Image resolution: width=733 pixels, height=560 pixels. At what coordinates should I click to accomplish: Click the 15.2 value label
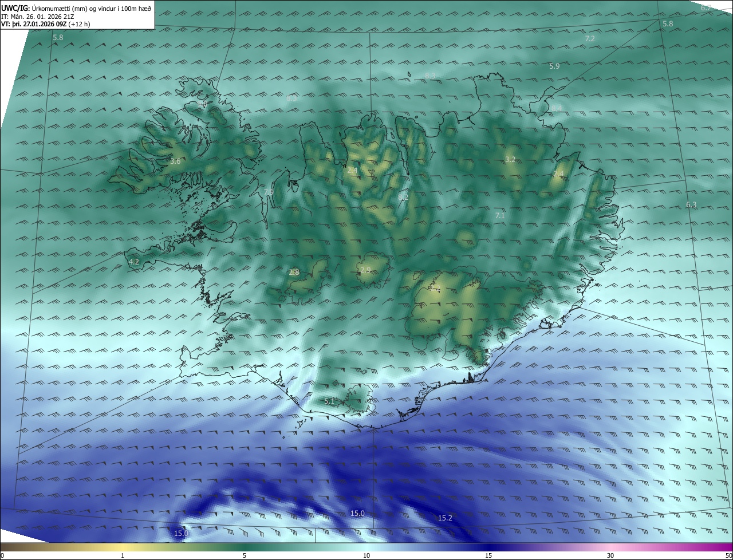pyautogui.click(x=445, y=518)
